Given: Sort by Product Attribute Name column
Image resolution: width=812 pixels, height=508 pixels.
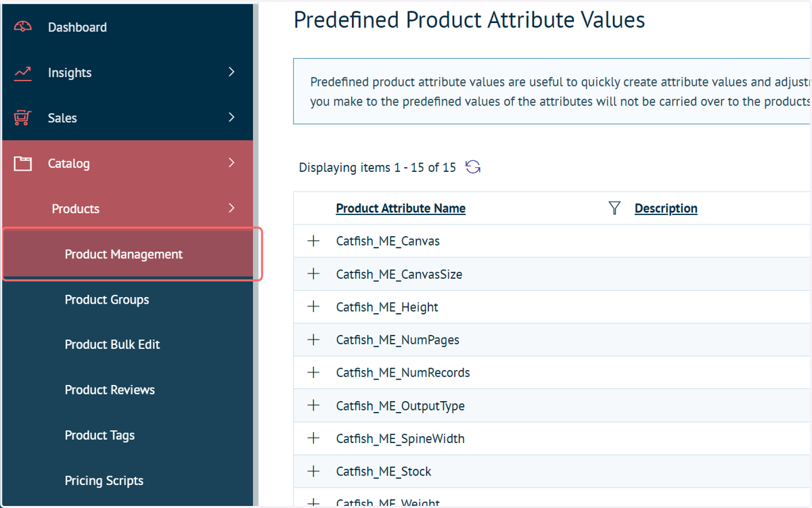Looking at the screenshot, I should pyautogui.click(x=401, y=208).
